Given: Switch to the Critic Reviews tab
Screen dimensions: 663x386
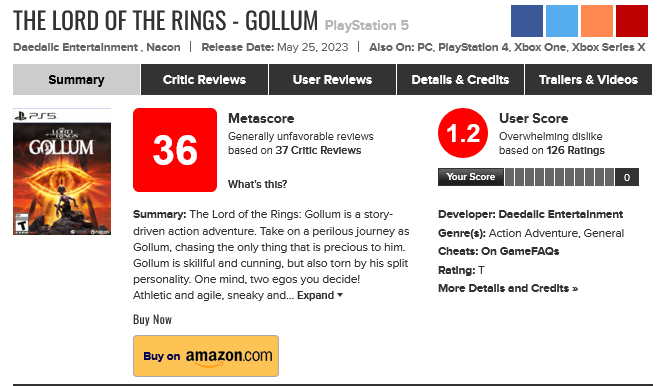Looking at the screenshot, I should coord(204,79).
